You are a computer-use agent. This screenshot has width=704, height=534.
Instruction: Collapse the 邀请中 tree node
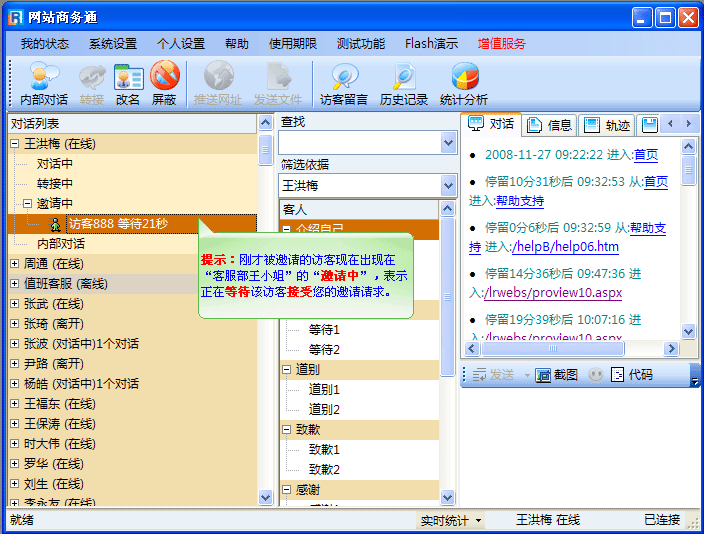tap(28, 204)
